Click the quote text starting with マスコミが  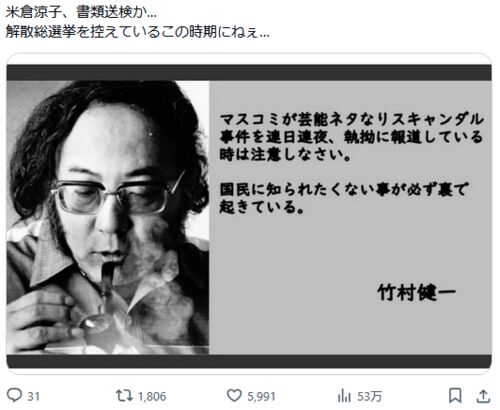[x=351, y=137]
